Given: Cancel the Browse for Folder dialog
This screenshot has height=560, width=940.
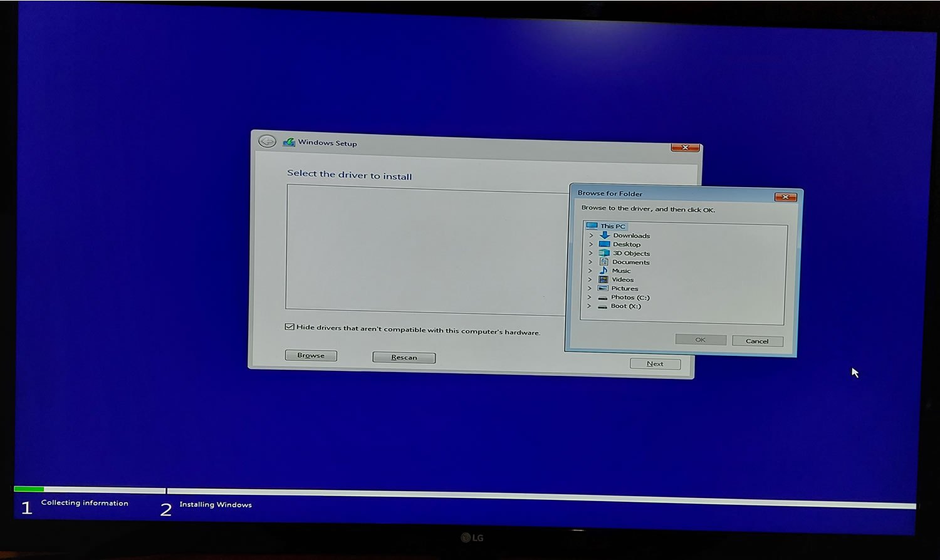Looking at the screenshot, I should pos(757,341).
